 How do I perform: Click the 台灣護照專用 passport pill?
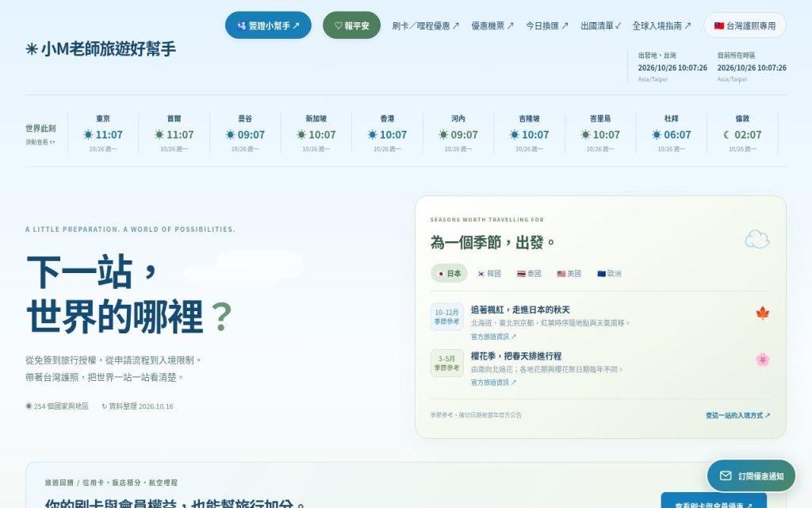(745, 25)
